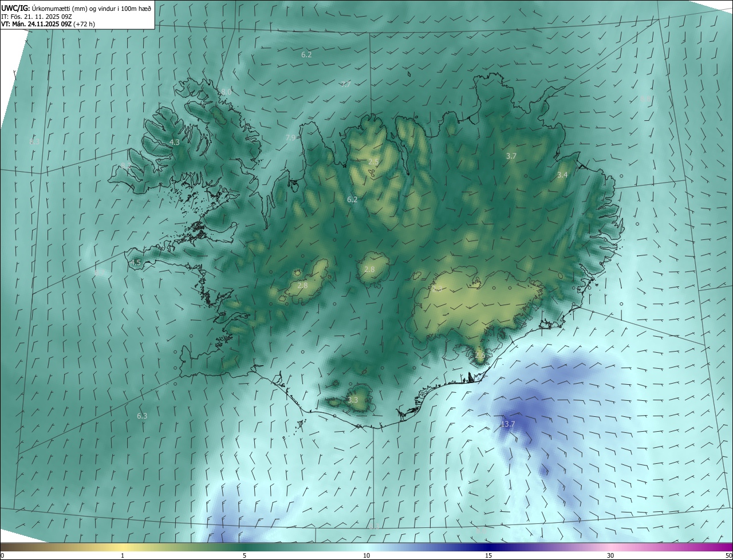
Task: Click the pink colorbar segment above 30
Action: click(x=610, y=547)
